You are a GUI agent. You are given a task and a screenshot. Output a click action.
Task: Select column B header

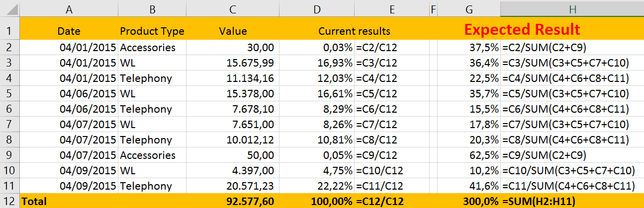[152, 8]
